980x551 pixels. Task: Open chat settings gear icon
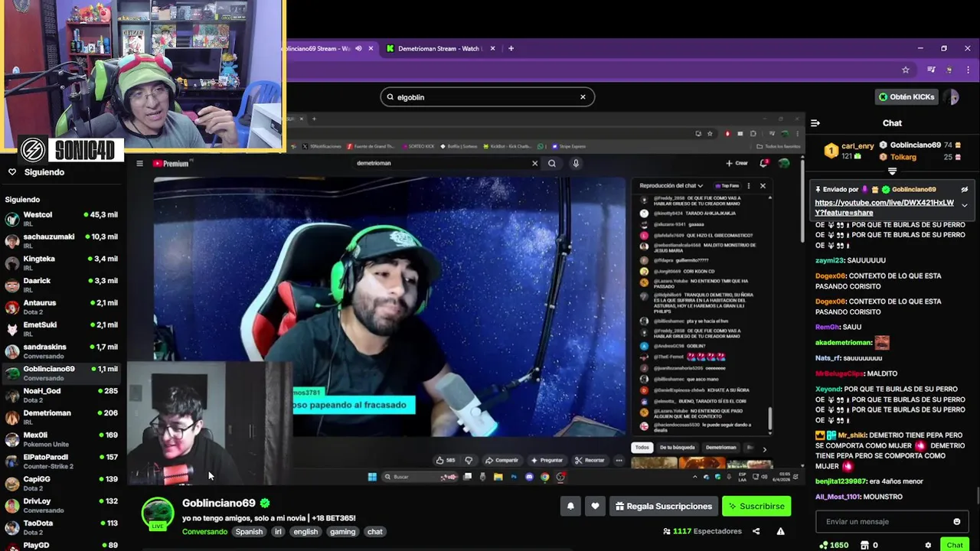point(928,545)
